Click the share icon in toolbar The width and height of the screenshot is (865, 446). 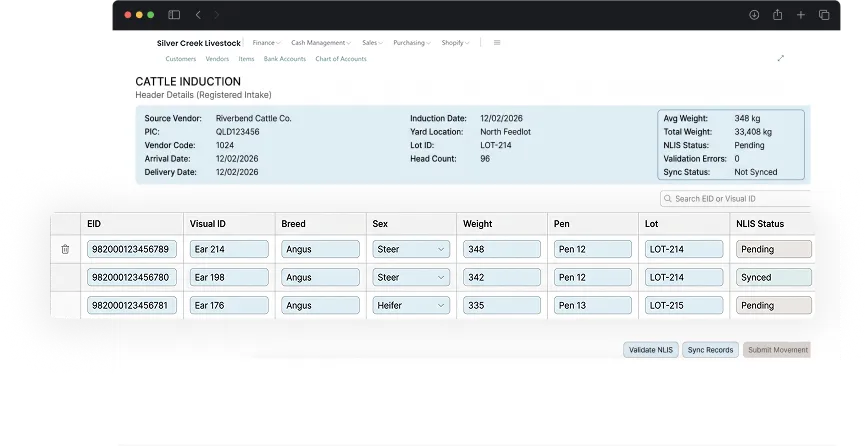(x=777, y=15)
